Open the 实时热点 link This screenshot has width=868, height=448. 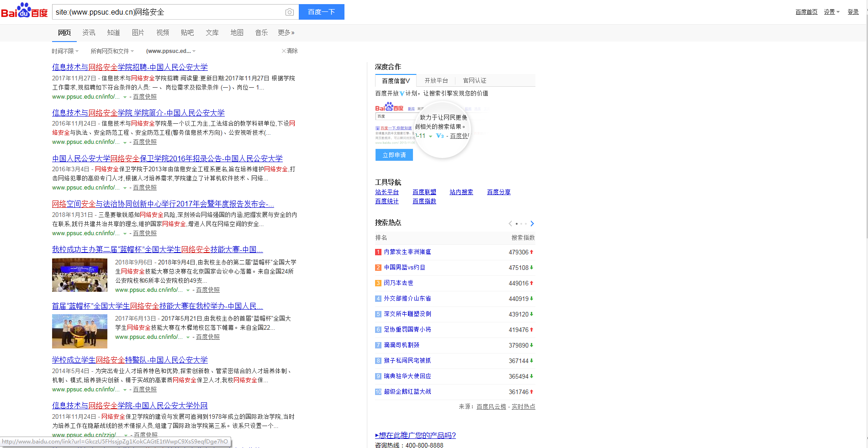524,406
